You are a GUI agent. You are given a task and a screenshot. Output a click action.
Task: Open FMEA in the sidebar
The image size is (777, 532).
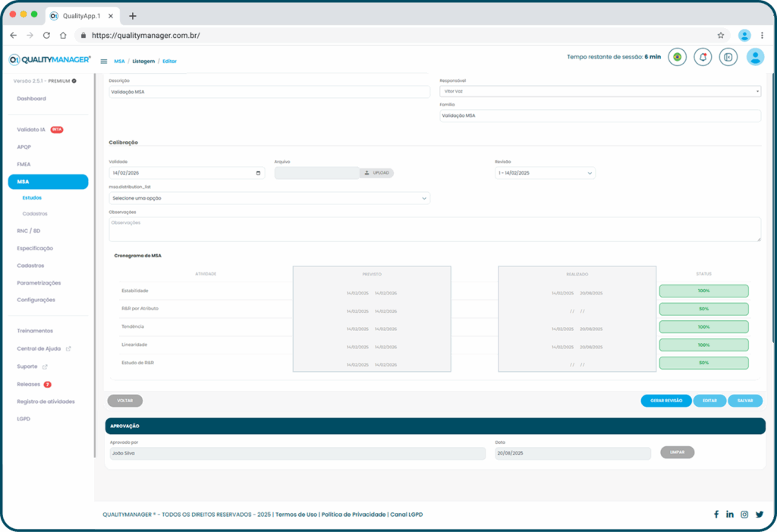click(x=24, y=164)
